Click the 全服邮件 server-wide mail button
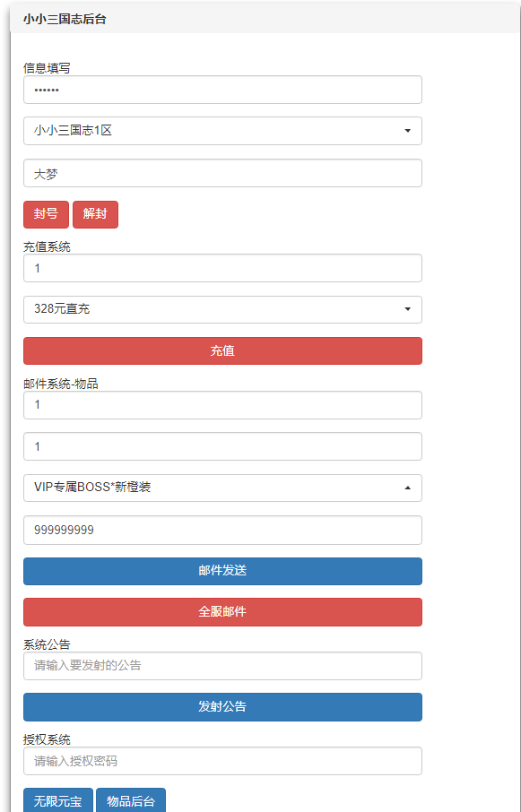Screen dimensions: 521x812 click(221, 612)
